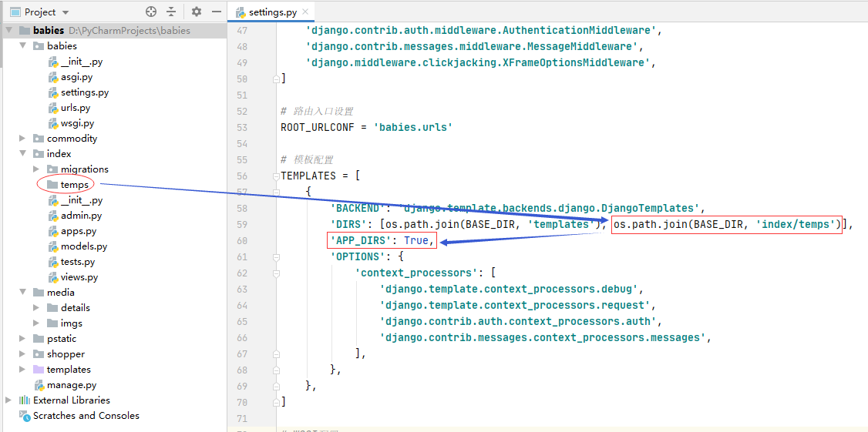Click line number 53 in gutter
Viewport: 868px width, 432px height.
pyautogui.click(x=244, y=128)
